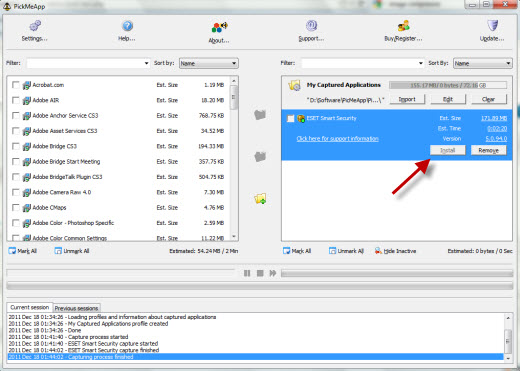The image size is (520, 371).
Task: Click the ESET estimated time value link
Action: [x=497, y=129]
